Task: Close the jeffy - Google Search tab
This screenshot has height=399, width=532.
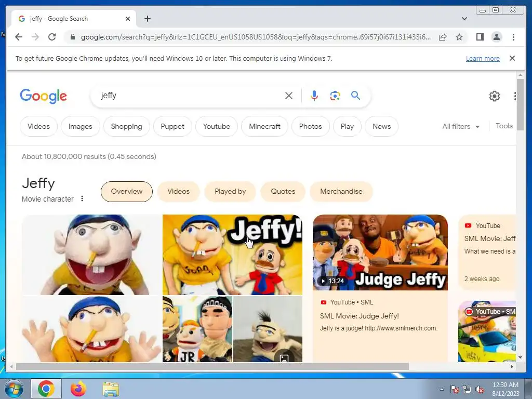Action: pos(128,19)
